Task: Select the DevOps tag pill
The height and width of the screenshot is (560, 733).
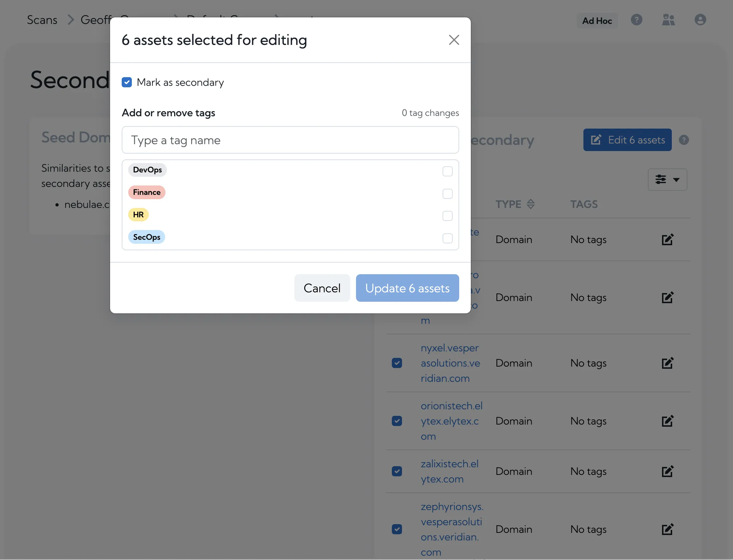Action: tap(147, 170)
